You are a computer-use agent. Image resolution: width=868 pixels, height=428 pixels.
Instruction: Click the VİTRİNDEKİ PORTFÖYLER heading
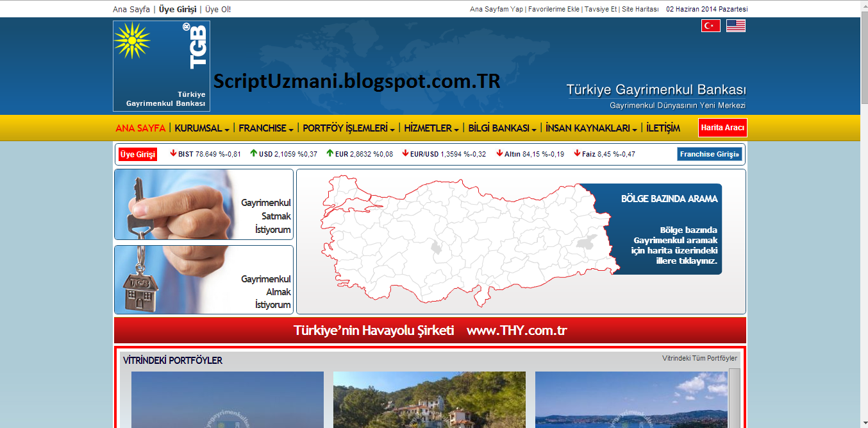(x=172, y=361)
